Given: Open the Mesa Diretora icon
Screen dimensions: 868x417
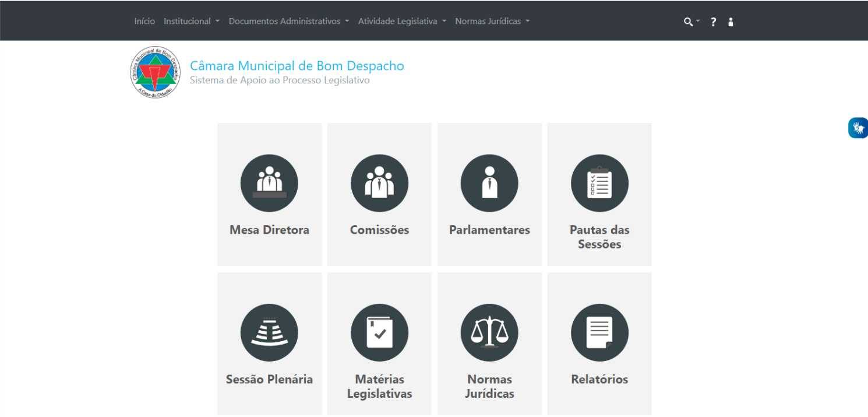Looking at the screenshot, I should [269, 183].
